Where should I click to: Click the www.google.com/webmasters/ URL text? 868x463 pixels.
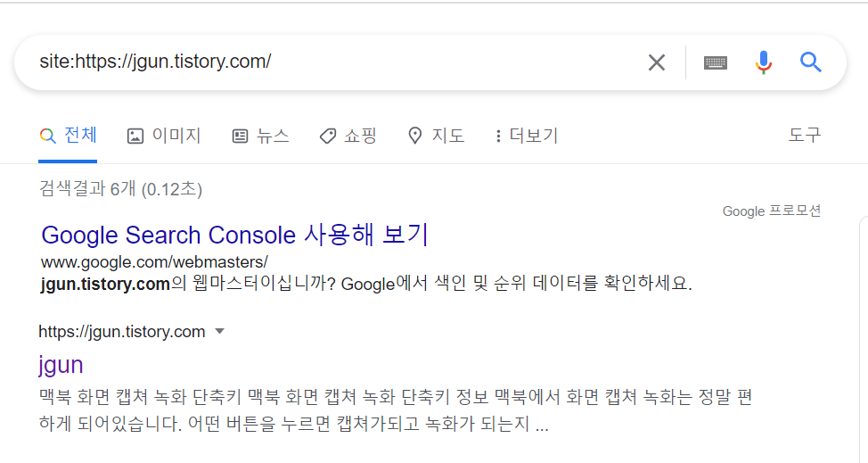[154, 262]
